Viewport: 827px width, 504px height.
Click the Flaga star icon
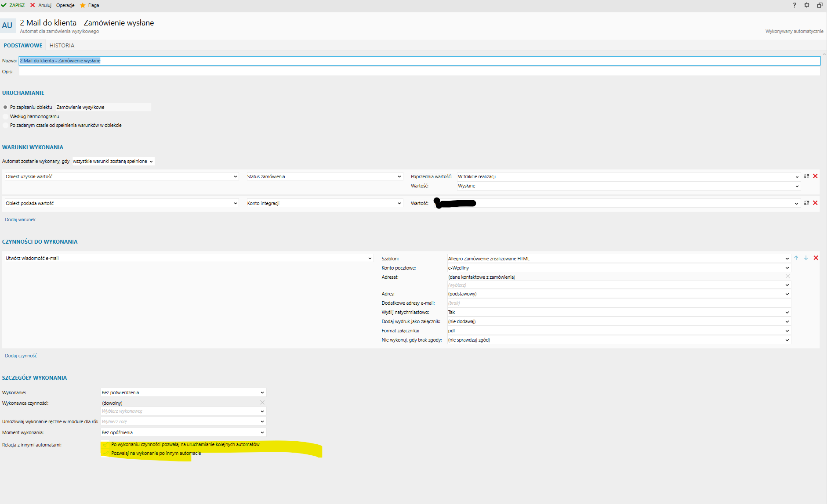coord(83,5)
